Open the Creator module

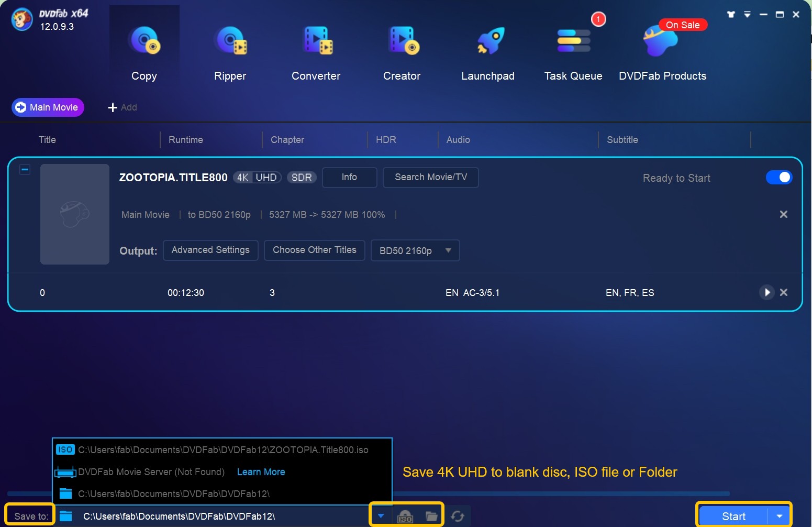point(402,54)
